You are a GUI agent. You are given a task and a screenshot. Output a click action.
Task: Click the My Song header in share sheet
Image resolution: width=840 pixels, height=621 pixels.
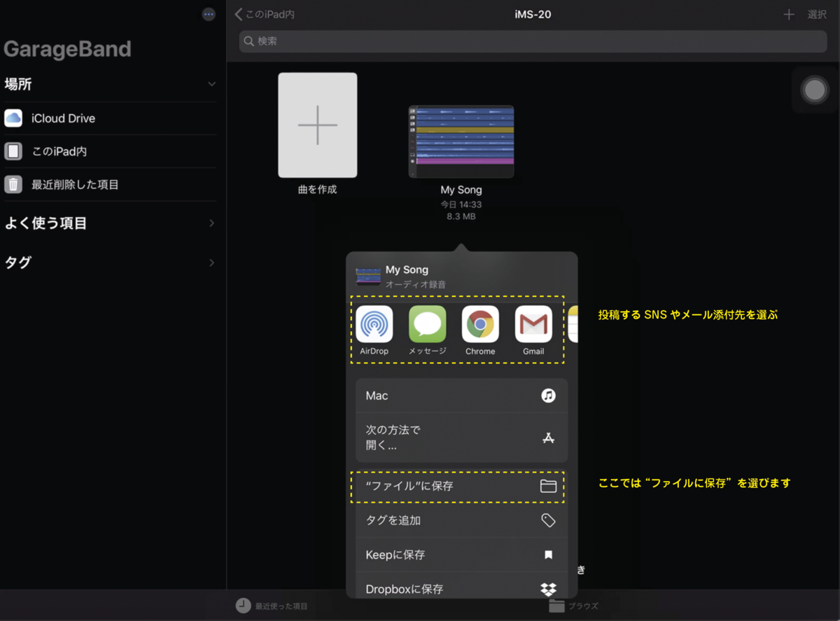(407, 270)
